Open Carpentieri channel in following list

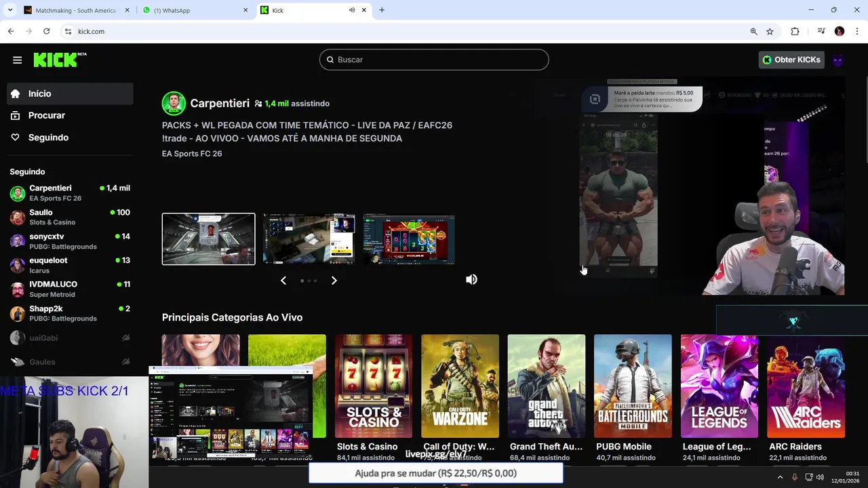point(70,193)
